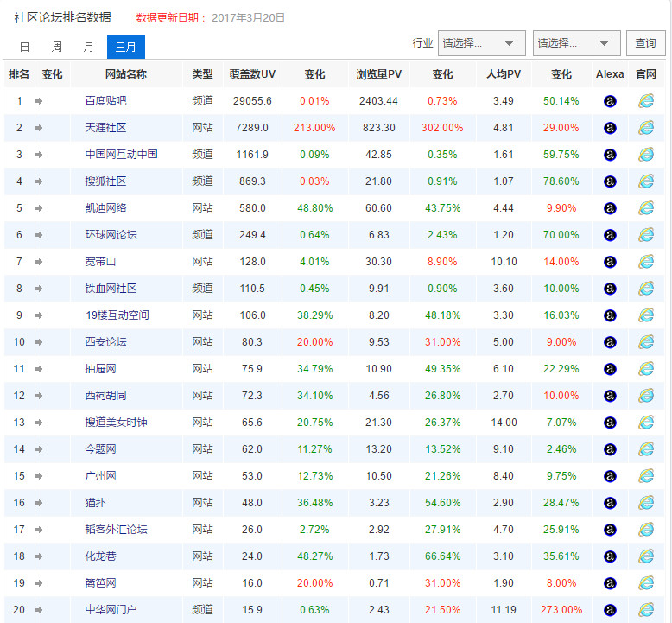Open 中华网门户 link
Viewport: 672px width, 623px height.
[x=111, y=610]
